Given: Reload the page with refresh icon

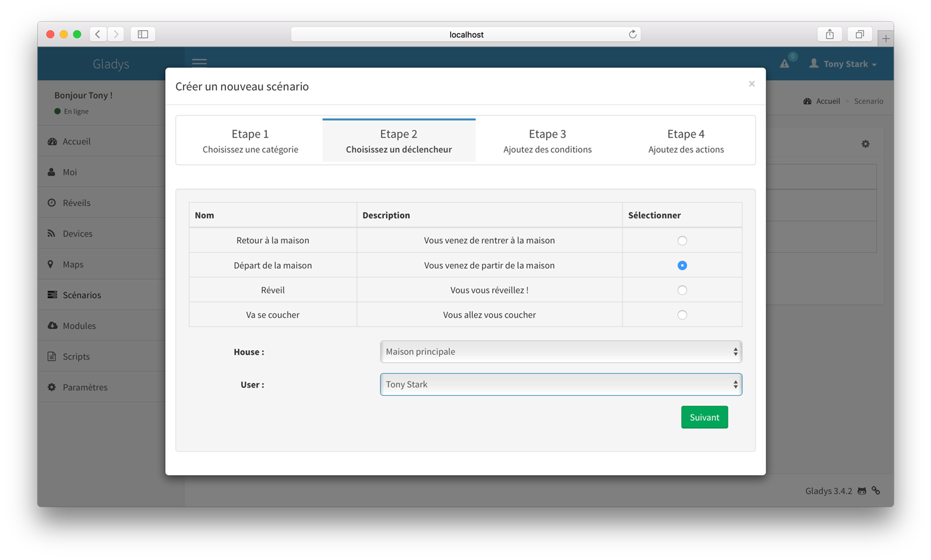Looking at the screenshot, I should point(632,34).
